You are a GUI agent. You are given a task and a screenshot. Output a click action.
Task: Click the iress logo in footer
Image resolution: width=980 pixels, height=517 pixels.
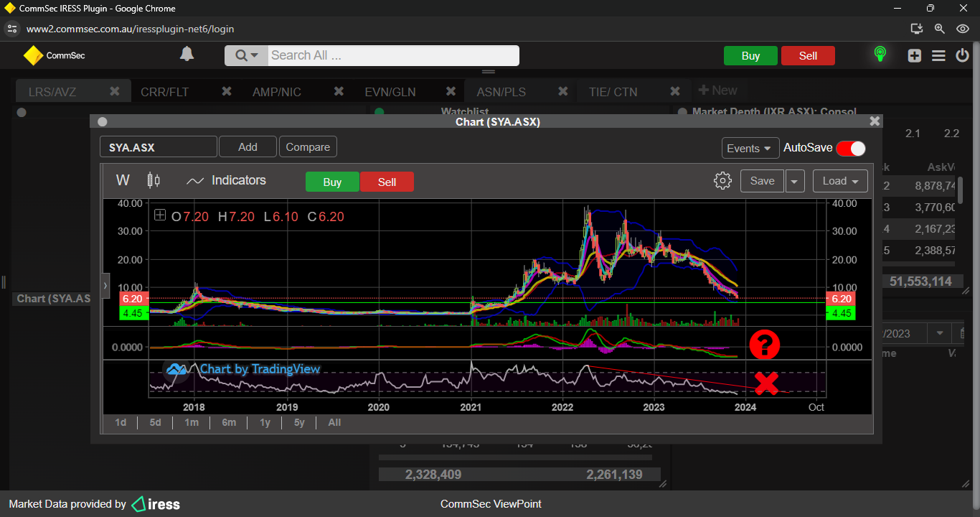tap(156, 504)
